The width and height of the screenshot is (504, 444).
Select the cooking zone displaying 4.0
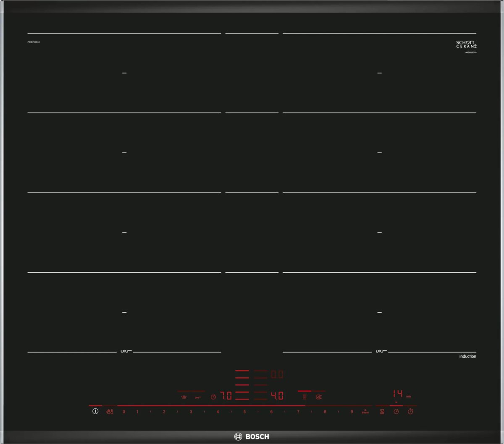pyautogui.click(x=276, y=396)
